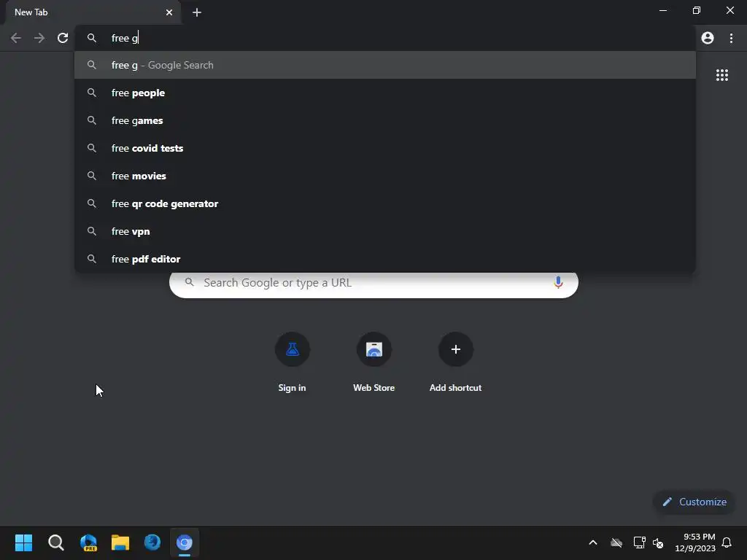Screen dimensions: 747x560
Task: Choose the 'free people' suggestion
Action: click(x=385, y=93)
